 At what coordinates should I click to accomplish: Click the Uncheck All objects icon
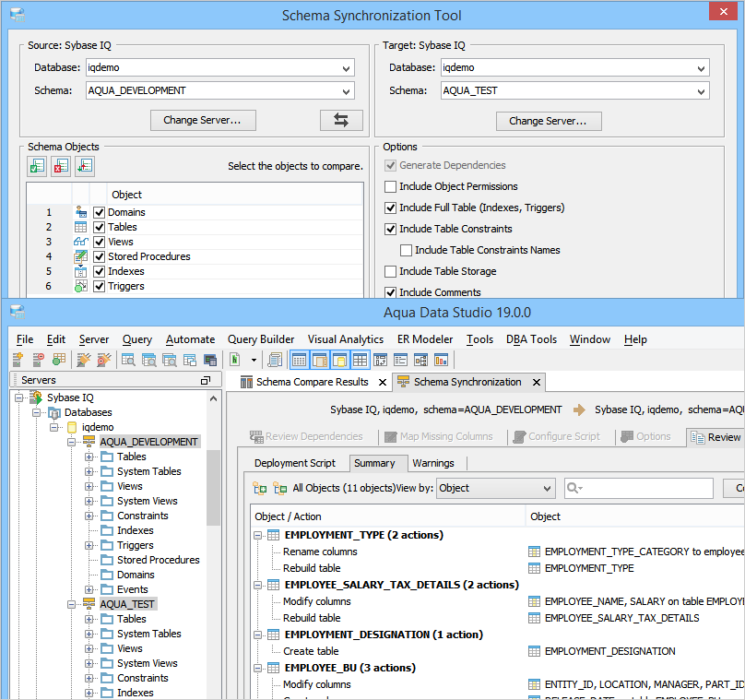61,166
